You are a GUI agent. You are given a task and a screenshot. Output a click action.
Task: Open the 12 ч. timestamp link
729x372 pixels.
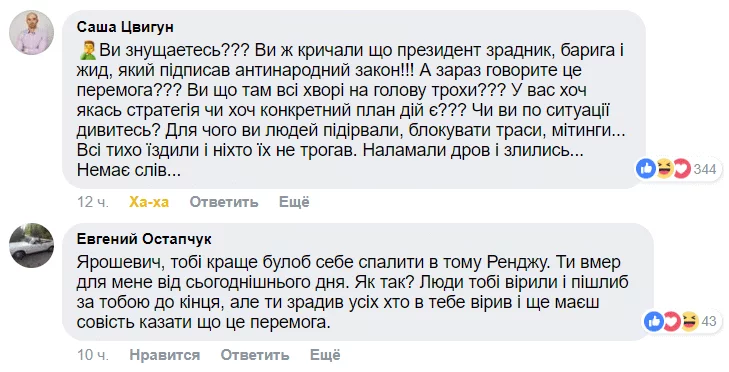coord(93,202)
